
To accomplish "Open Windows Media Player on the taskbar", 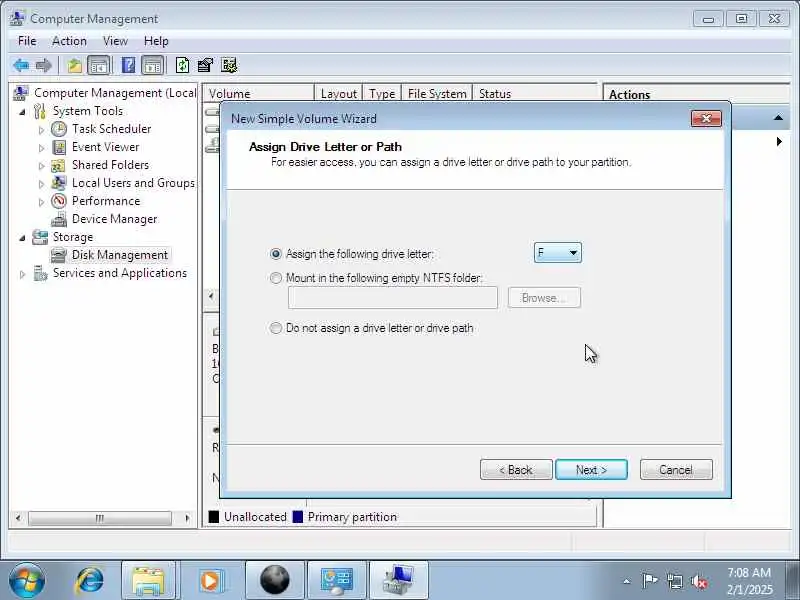I will point(210,581).
